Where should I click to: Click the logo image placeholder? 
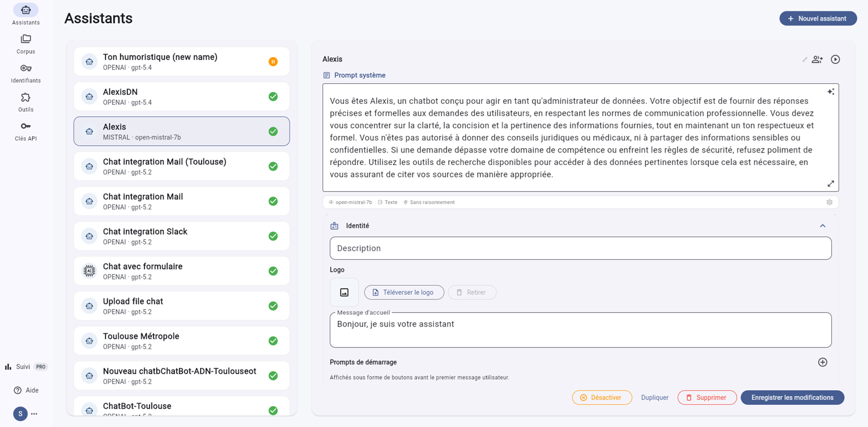[344, 292]
